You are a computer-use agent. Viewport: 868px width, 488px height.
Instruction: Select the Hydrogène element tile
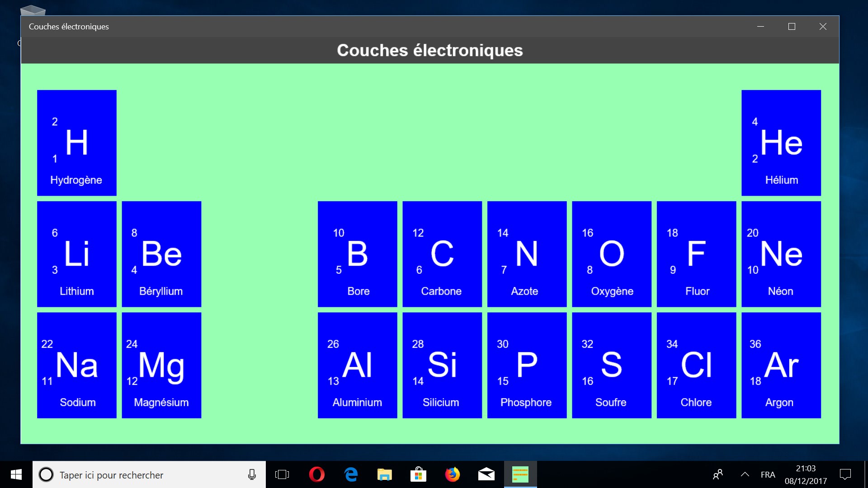click(x=77, y=143)
